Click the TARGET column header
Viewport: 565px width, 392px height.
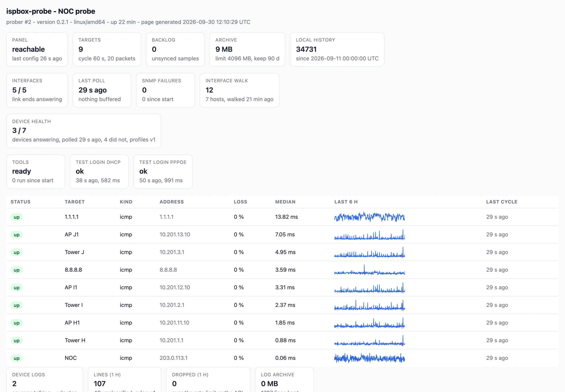tap(74, 202)
